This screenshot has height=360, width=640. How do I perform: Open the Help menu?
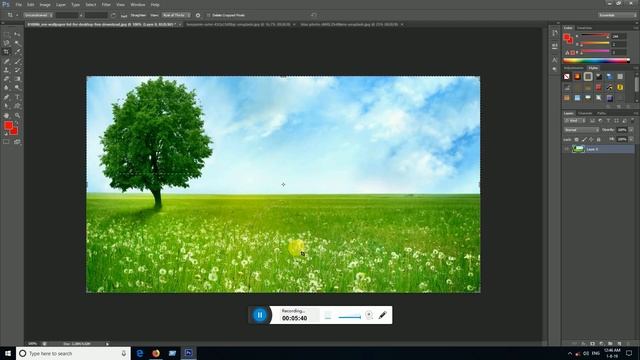(155, 4)
